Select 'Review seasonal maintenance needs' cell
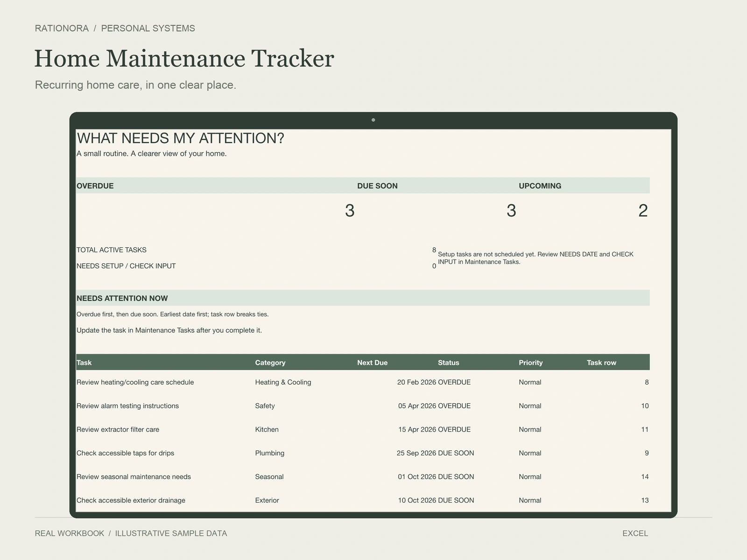 point(134,476)
